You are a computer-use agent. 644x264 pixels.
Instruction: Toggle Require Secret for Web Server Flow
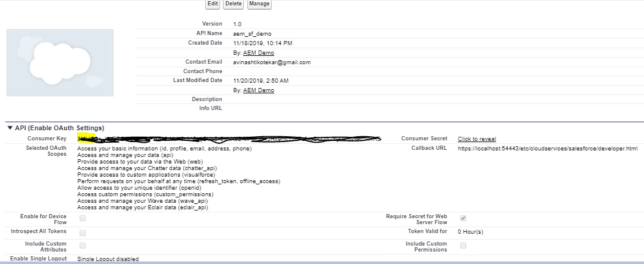click(463, 218)
